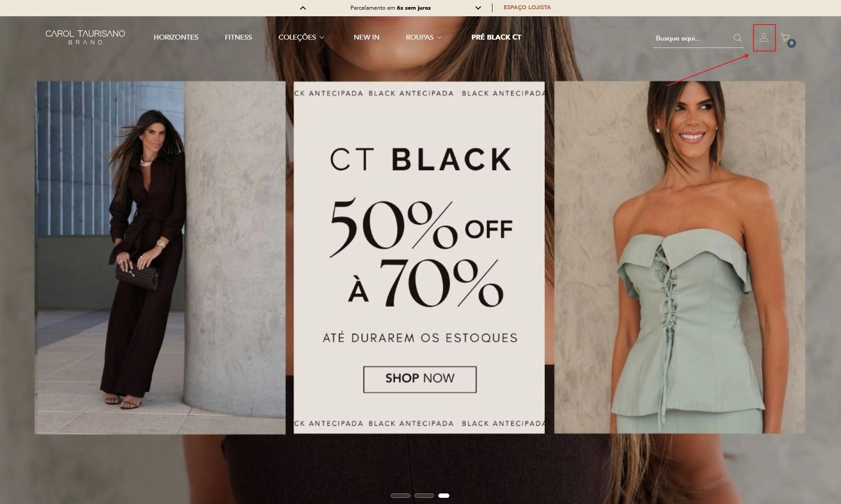Select the second carousel slide indicator
The image size is (841, 504).
[424, 496]
